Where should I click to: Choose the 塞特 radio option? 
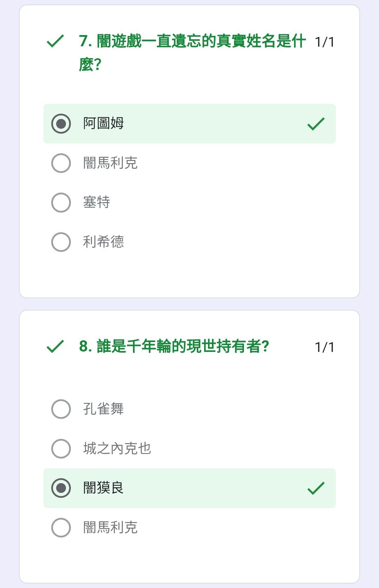point(61,202)
